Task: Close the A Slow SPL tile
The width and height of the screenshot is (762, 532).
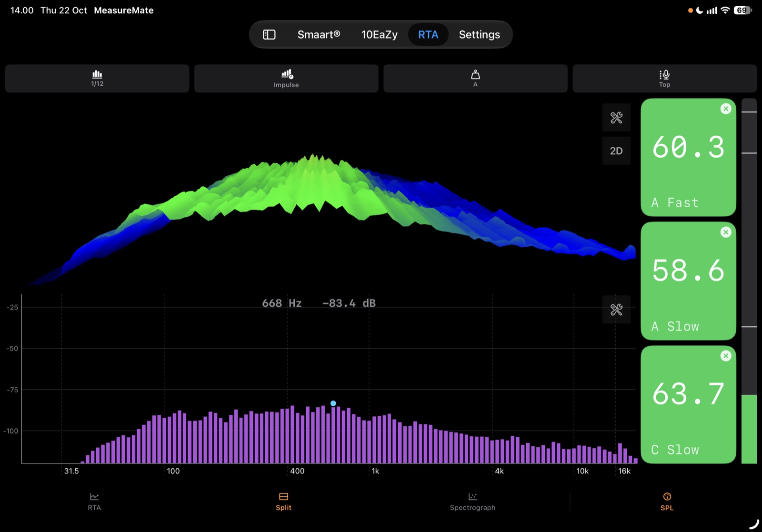Action: (726, 232)
